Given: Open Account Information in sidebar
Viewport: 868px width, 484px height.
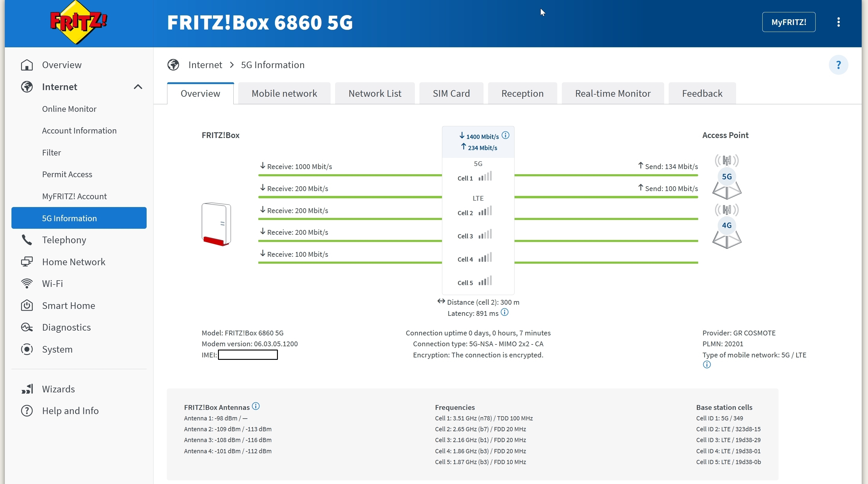Looking at the screenshot, I should point(79,130).
